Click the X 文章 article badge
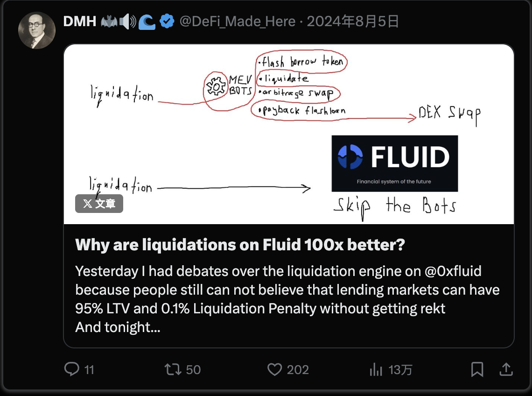532x396 pixels. click(99, 204)
